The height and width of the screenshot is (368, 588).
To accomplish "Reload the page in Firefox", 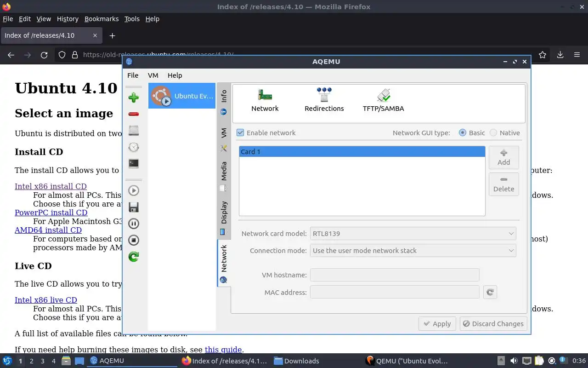I will (x=44, y=55).
